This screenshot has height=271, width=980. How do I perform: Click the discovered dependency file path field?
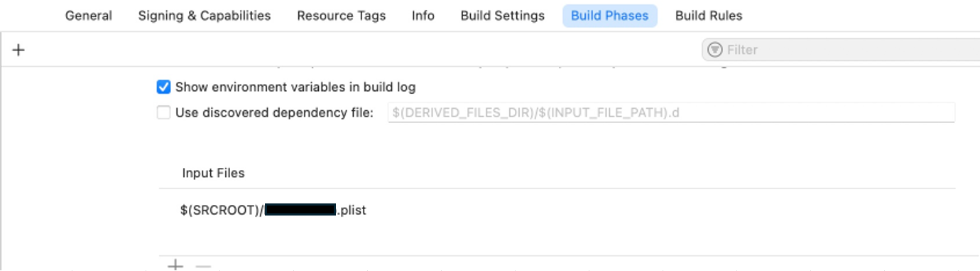point(671,112)
